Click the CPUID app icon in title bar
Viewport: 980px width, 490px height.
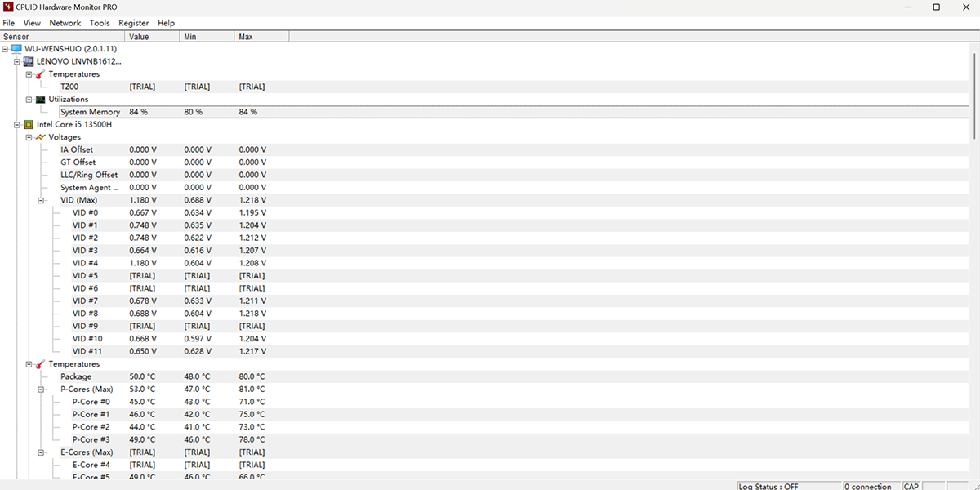[x=8, y=7]
